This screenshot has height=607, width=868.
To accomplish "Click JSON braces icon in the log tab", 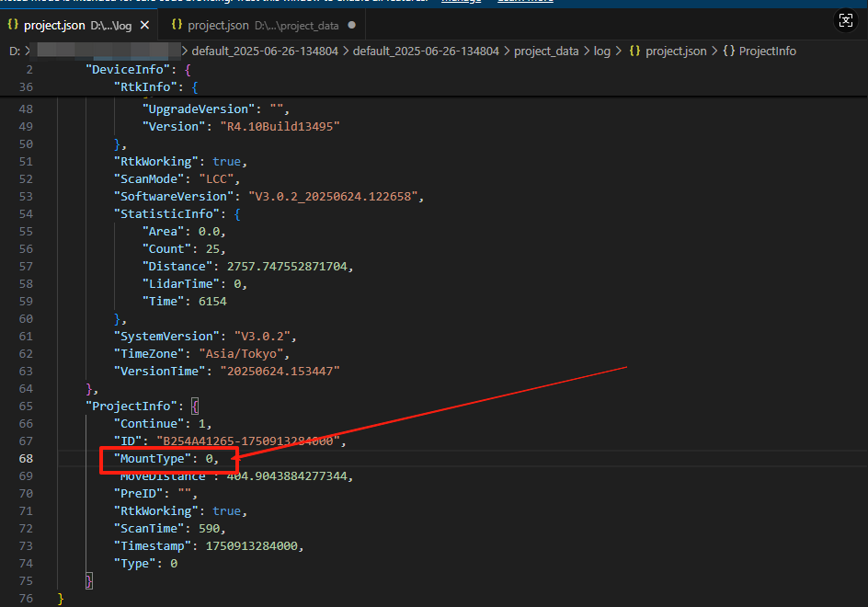I will (13, 24).
